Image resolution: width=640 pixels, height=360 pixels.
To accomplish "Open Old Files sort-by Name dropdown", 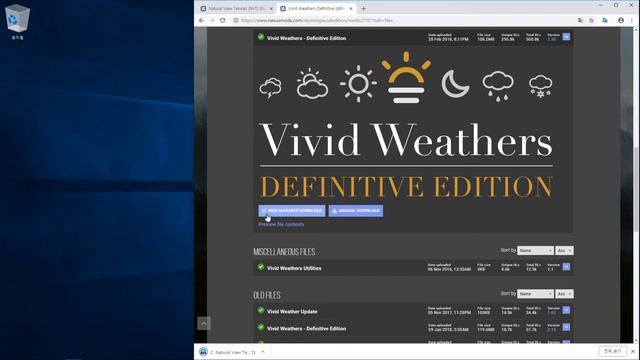I will pos(535,293).
